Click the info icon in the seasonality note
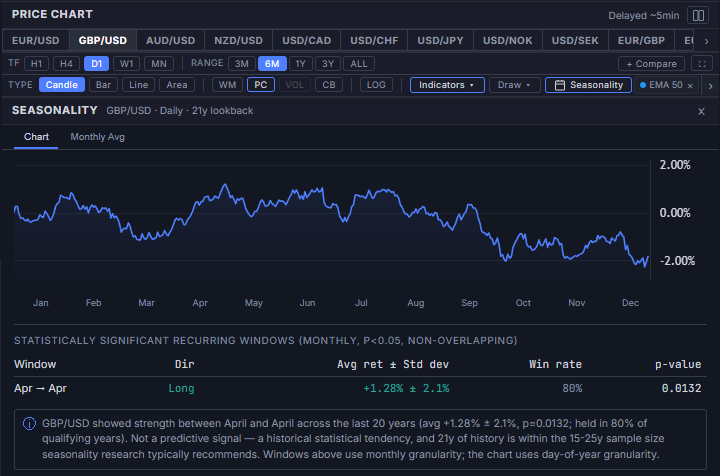Screen dimensions: 720x476 pyautogui.click(x=29, y=423)
